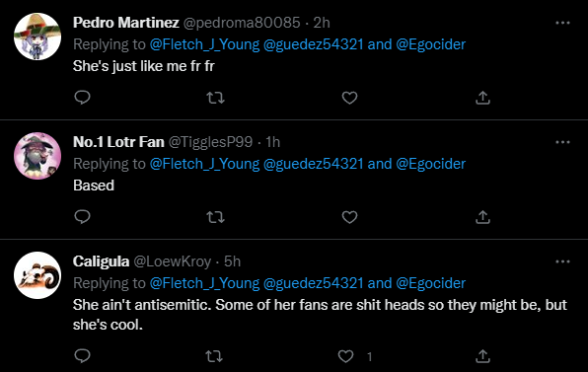This screenshot has width=588, height=372.
Task: Like the 'She's just like me' tweet
Action: (x=349, y=98)
